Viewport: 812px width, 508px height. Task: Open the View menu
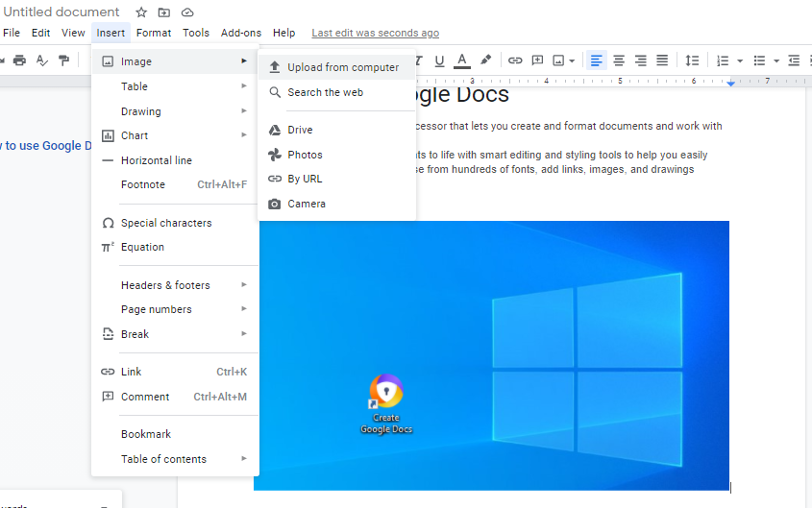pos(73,33)
